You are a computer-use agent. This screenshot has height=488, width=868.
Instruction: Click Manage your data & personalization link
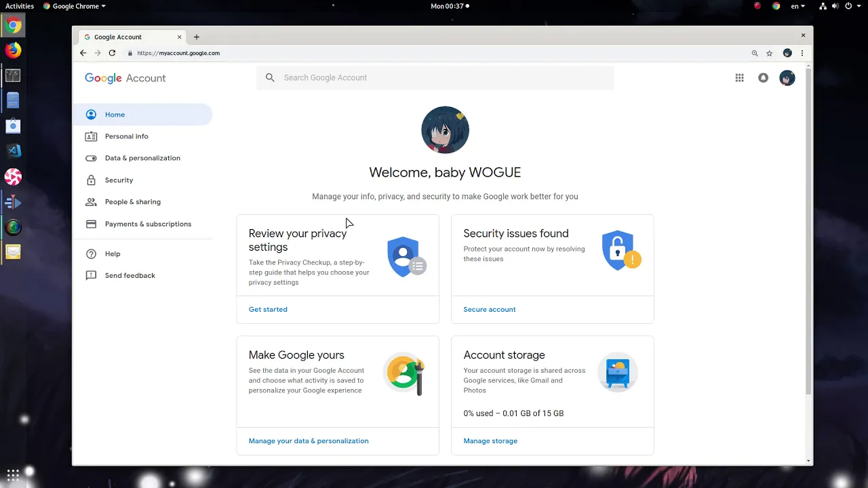(309, 441)
